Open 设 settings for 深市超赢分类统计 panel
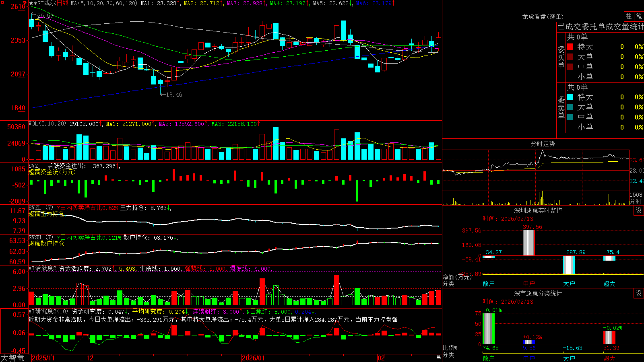Viewport: 644px width, 362px height. click(x=639, y=293)
